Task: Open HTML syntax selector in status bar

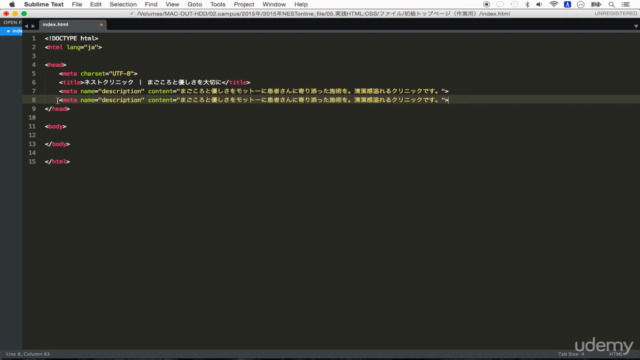Action: coord(616,354)
